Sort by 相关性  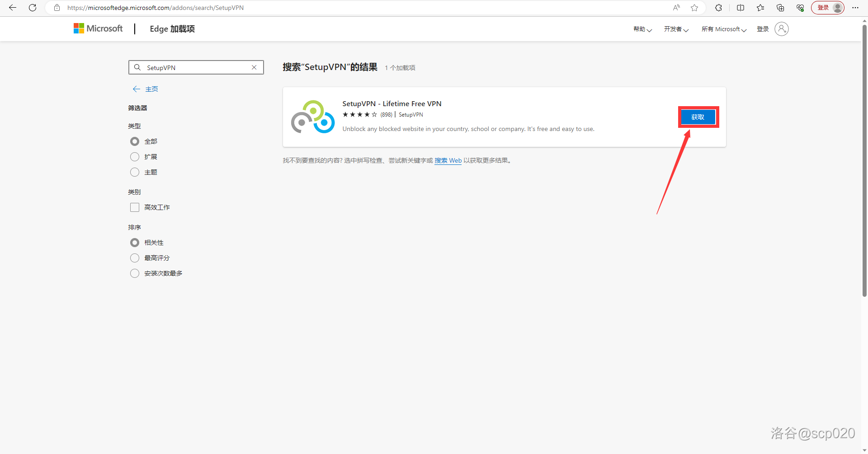135,243
